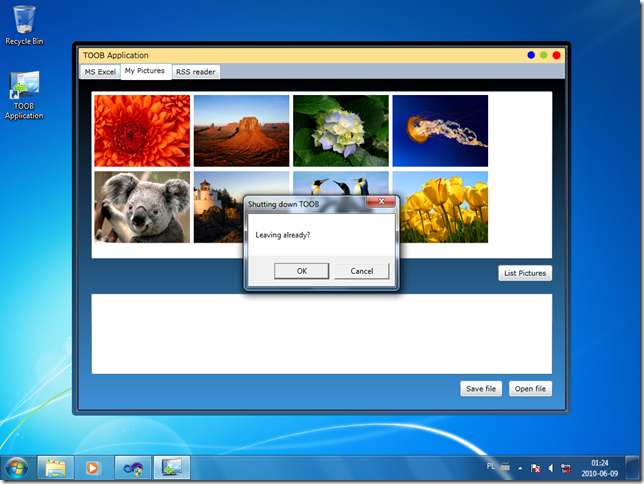Select the hydrangea flower picture
Viewport: 644px width, 484px height.
click(341, 131)
